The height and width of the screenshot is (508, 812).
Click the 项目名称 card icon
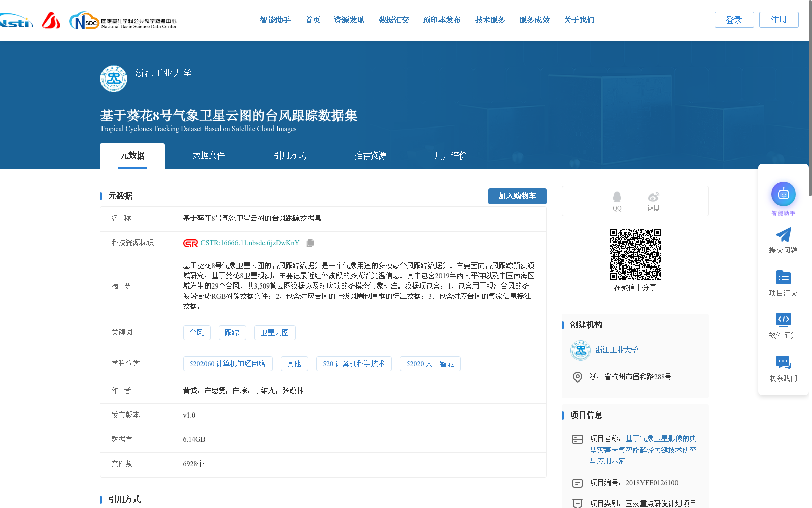(578, 439)
